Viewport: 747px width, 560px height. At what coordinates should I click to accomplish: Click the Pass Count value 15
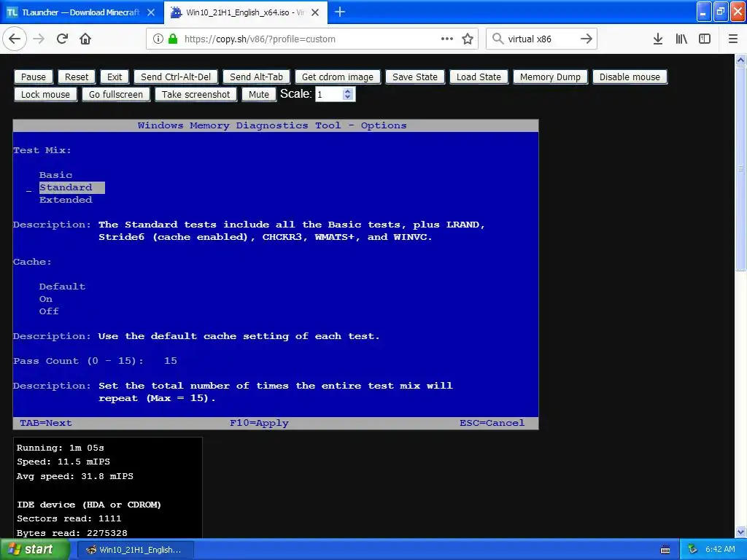tap(171, 361)
